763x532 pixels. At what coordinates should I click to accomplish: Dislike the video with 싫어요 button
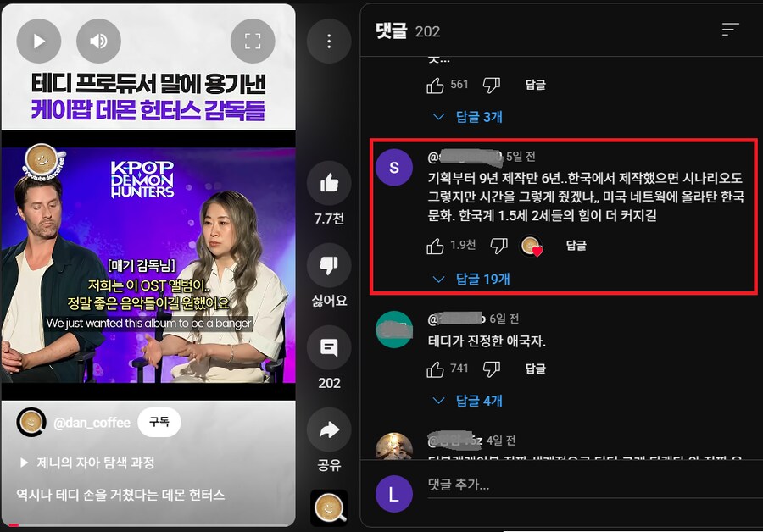click(x=329, y=265)
